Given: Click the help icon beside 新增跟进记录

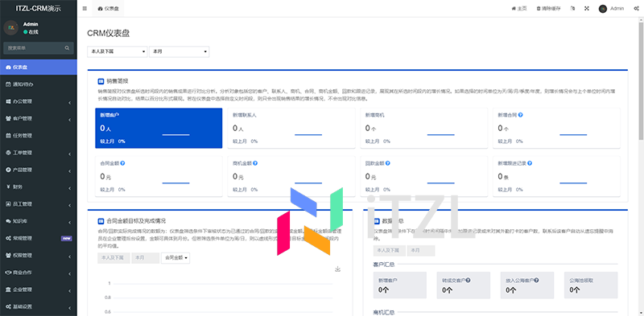Looking at the screenshot, I should (x=530, y=163).
